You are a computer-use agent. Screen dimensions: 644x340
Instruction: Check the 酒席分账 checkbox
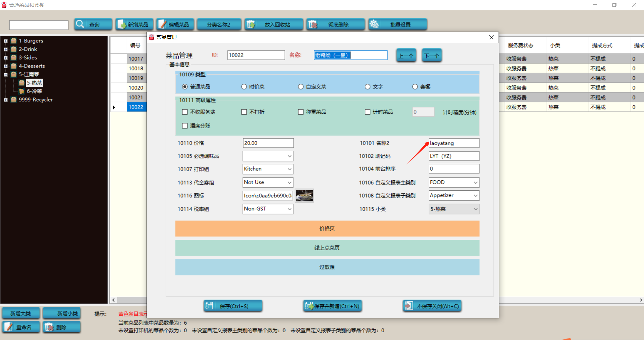185,126
